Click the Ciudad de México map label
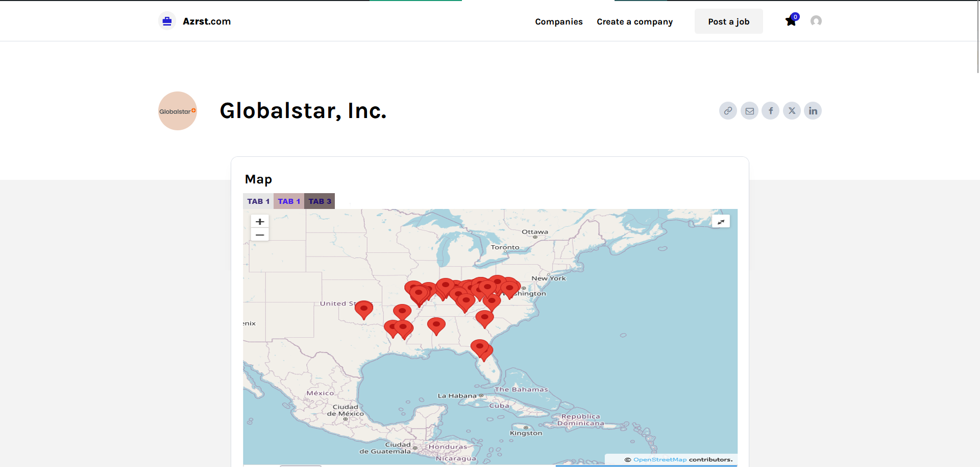980x467 pixels. pyautogui.click(x=346, y=410)
